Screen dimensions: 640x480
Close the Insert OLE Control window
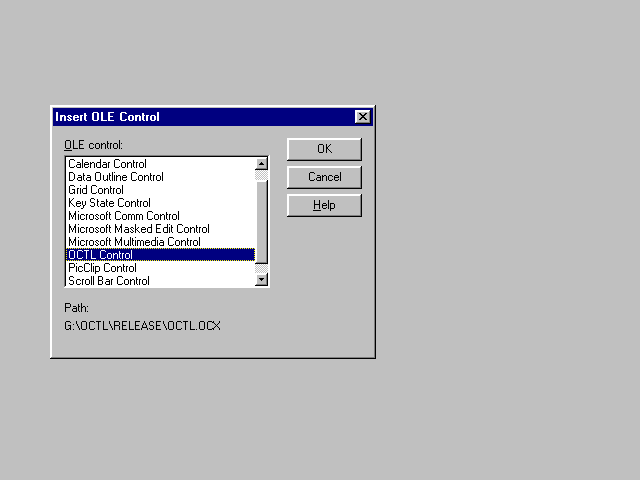pyautogui.click(x=362, y=117)
